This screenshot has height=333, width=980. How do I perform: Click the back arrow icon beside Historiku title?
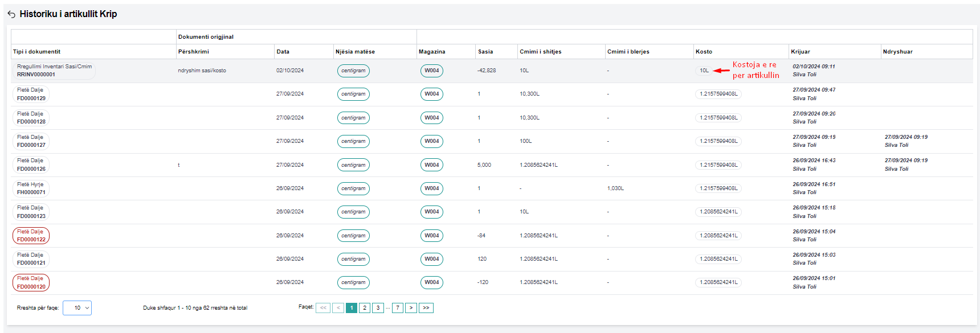click(x=11, y=14)
